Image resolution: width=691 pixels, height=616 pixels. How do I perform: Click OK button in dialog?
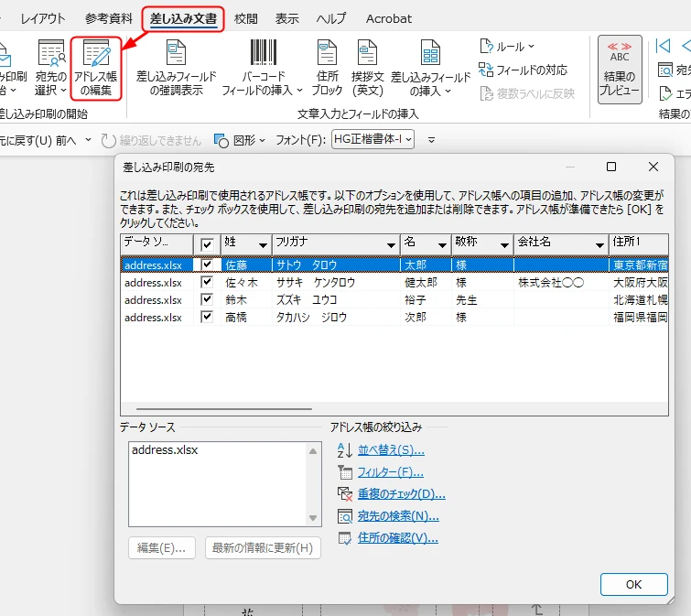(x=633, y=584)
